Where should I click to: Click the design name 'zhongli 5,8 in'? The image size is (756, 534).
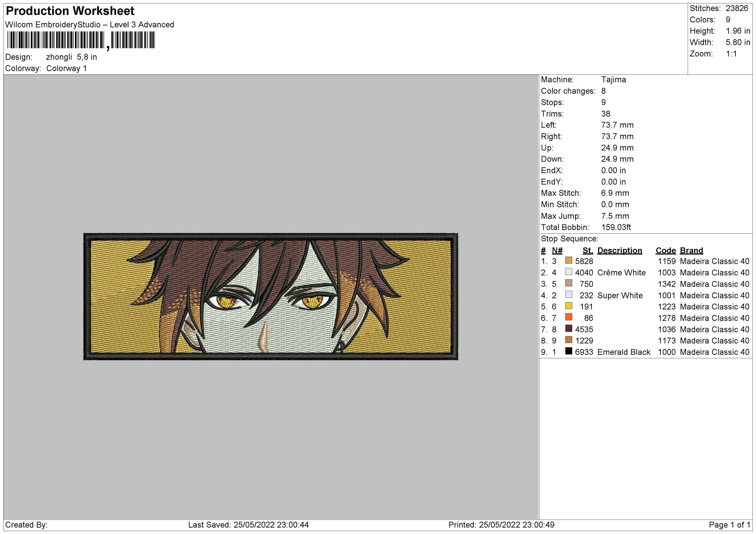tap(72, 57)
